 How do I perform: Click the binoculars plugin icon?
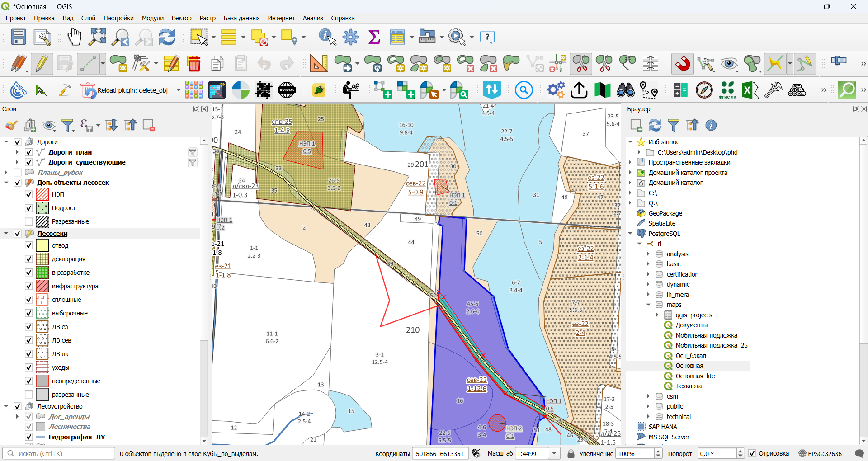[626, 90]
